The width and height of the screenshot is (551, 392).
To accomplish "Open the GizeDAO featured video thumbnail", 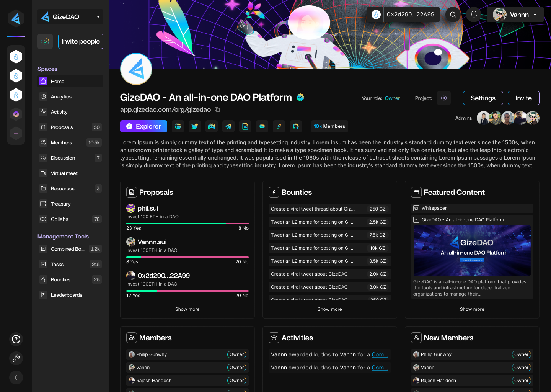I will [x=472, y=251].
